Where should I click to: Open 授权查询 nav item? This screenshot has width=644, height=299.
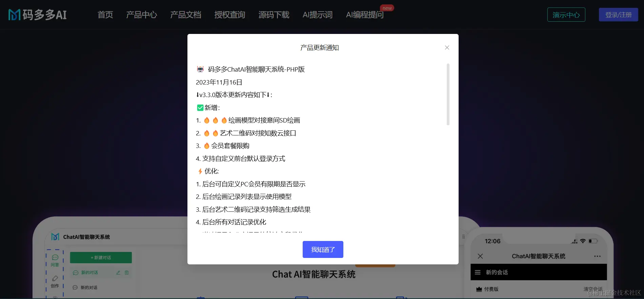pyautogui.click(x=229, y=15)
